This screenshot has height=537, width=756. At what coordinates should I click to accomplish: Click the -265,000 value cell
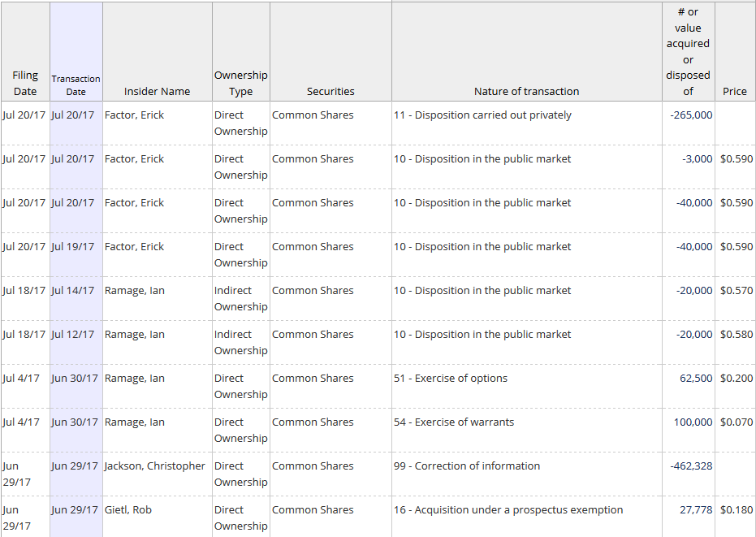click(x=691, y=115)
